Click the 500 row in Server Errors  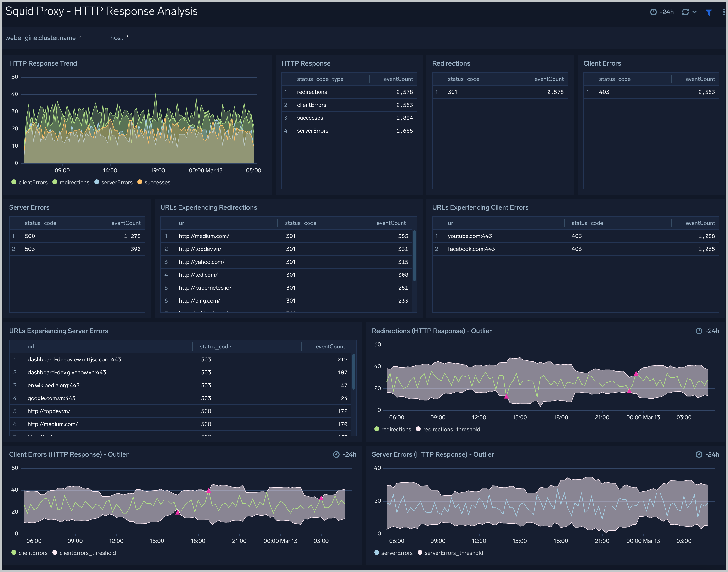(x=77, y=236)
